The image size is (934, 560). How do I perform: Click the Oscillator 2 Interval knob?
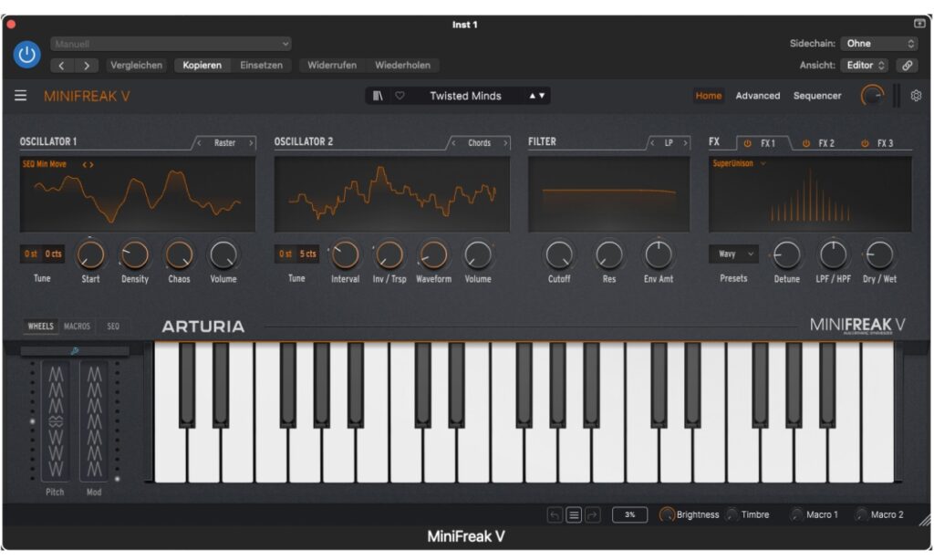(345, 254)
